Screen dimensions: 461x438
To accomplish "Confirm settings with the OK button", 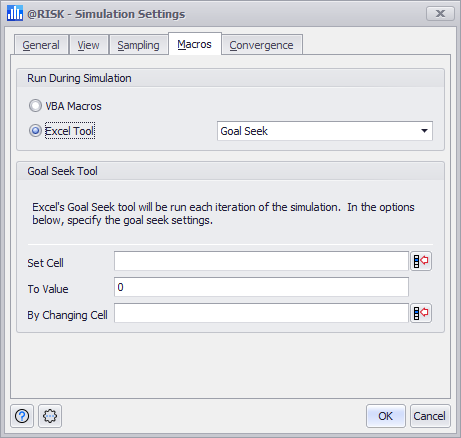I will [x=386, y=416].
